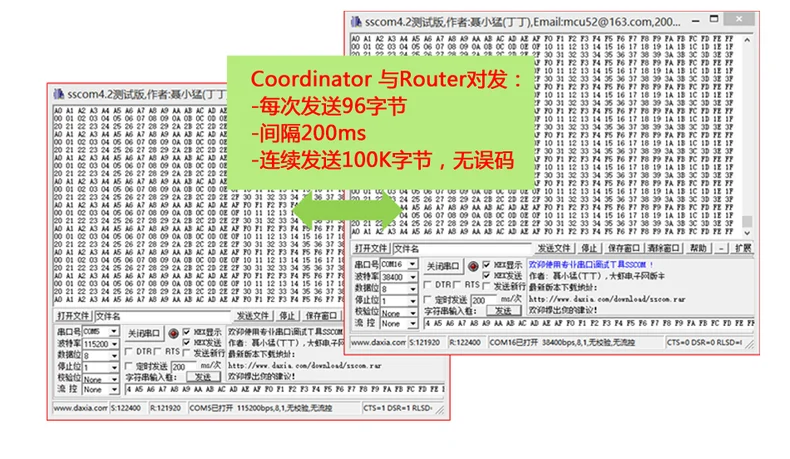The width and height of the screenshot is (790, 459).
Task: Click the '-' button beside 帮助
Action: click(x=721, y=248)
